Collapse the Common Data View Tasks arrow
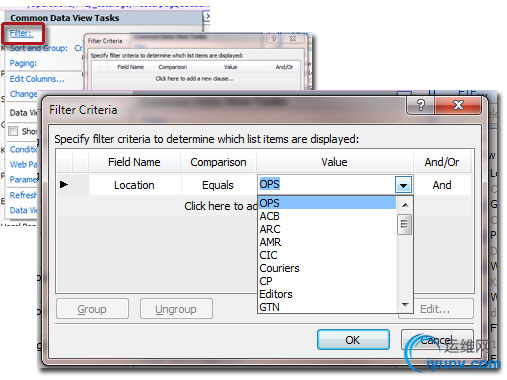This screenshot has width=507, height=380. [207, 16]
